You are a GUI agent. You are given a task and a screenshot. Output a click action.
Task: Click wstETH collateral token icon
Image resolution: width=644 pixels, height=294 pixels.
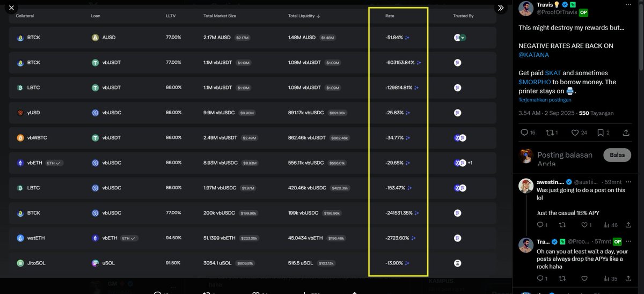click(x=20, y=238)
